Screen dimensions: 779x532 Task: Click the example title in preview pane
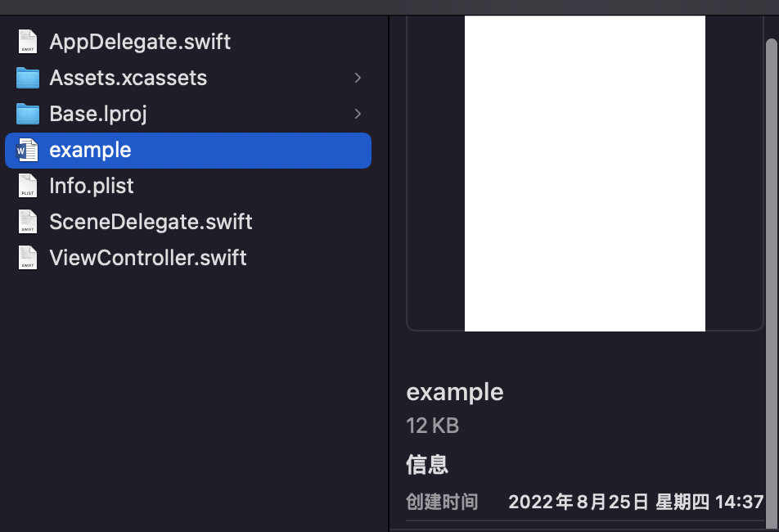click(x=455, y=392)
